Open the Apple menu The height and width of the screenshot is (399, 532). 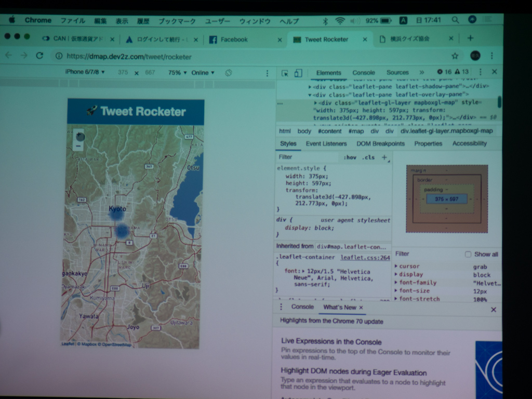(x=12, y=20)
